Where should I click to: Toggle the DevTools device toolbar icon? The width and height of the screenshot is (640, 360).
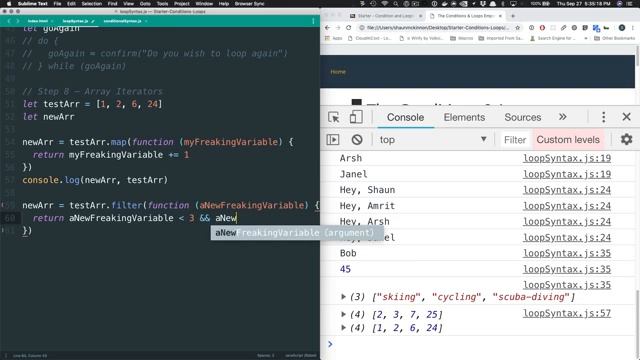click(x=356, y=117)
